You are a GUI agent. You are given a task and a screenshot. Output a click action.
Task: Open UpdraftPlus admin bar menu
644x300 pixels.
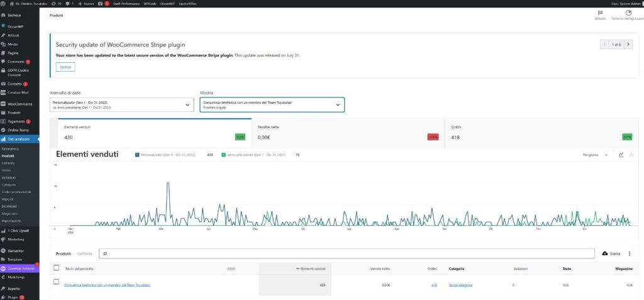tap(189, 3)
